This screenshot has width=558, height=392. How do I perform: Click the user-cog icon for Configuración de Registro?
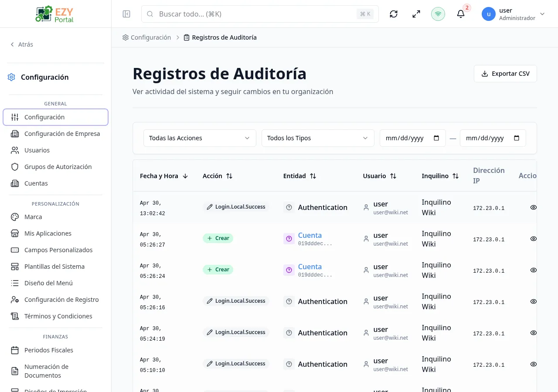coord(15,300)
